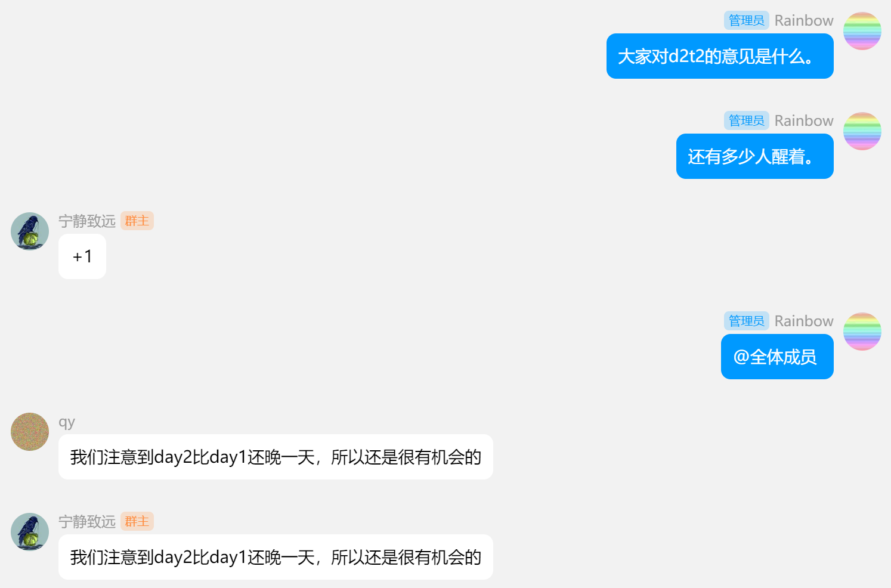The height and width of the screenshot is (588, 891).
Task: Select 宁静致远's repeated day2 message bubble
Action: point(276,557)
